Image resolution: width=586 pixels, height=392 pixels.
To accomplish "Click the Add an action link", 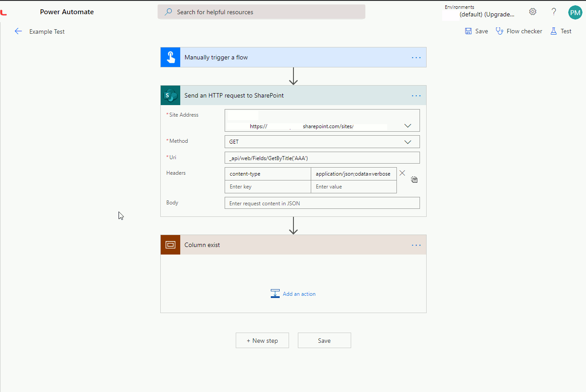I will point(299,294).
